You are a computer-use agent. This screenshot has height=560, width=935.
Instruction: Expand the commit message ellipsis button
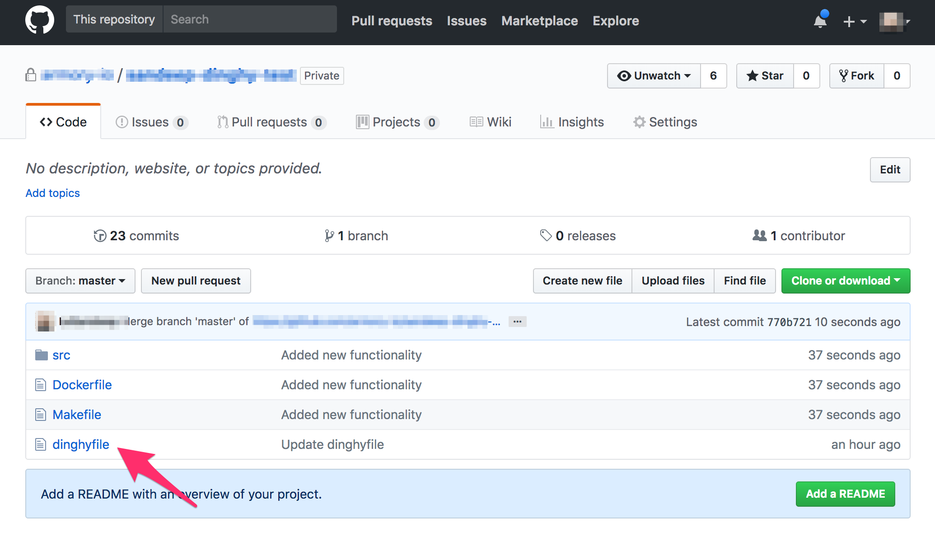pos(518,322)
